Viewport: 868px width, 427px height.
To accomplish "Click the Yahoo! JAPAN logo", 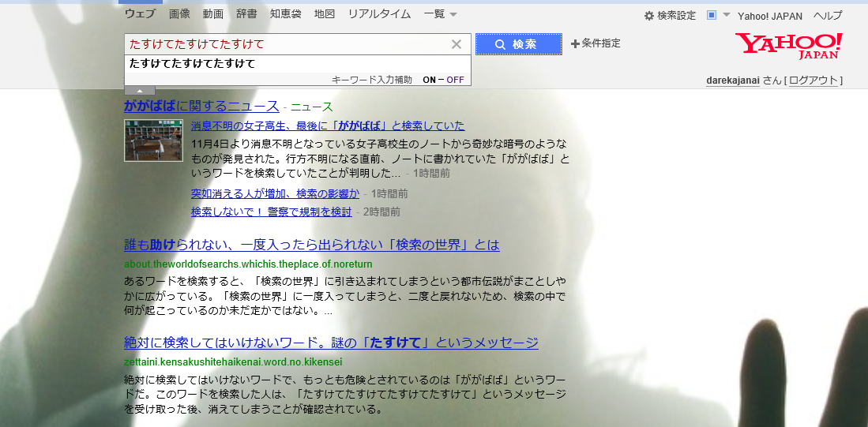I will coord(788,46).
